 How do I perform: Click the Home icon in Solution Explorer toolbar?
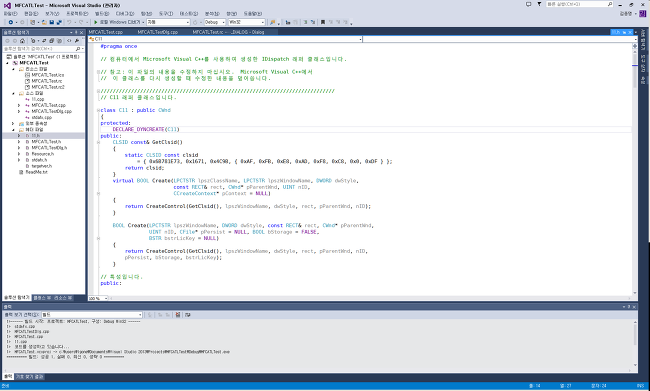click(22, 41)
